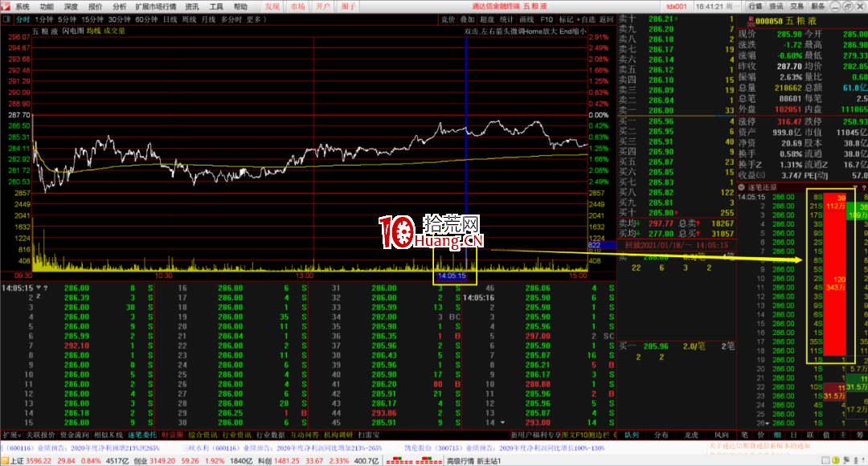This screenshot has width=868, height=466.
Task: Click the 发现 button
Action: click(x=272, y=6)
